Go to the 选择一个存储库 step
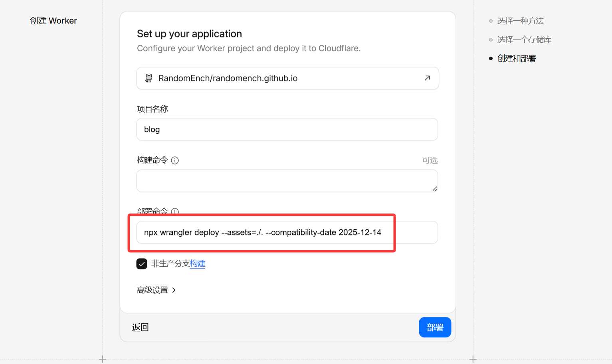Viewport: 612px width, 364px height. tap(524, 40)
